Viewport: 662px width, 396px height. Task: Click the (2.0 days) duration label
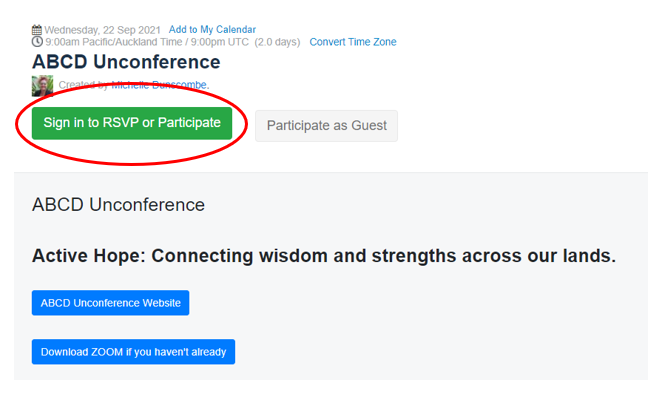coord(277,42)
